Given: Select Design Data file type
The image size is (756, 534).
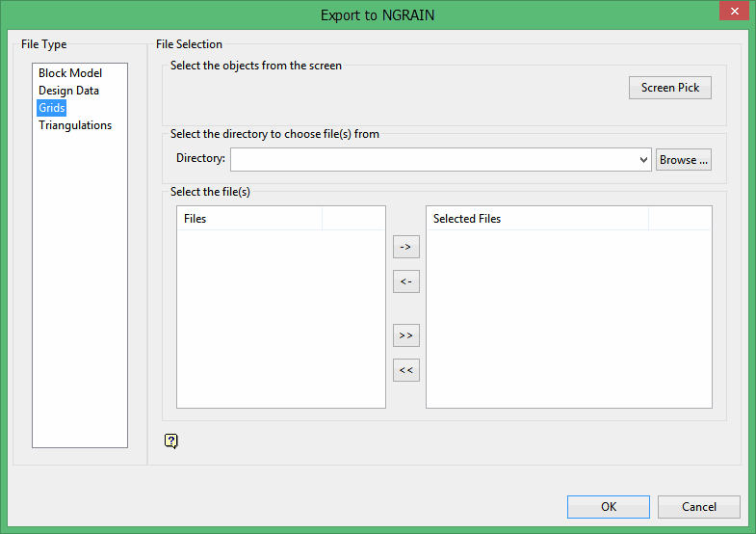Looking at the screenshot, I should click(x=69, y=91).
